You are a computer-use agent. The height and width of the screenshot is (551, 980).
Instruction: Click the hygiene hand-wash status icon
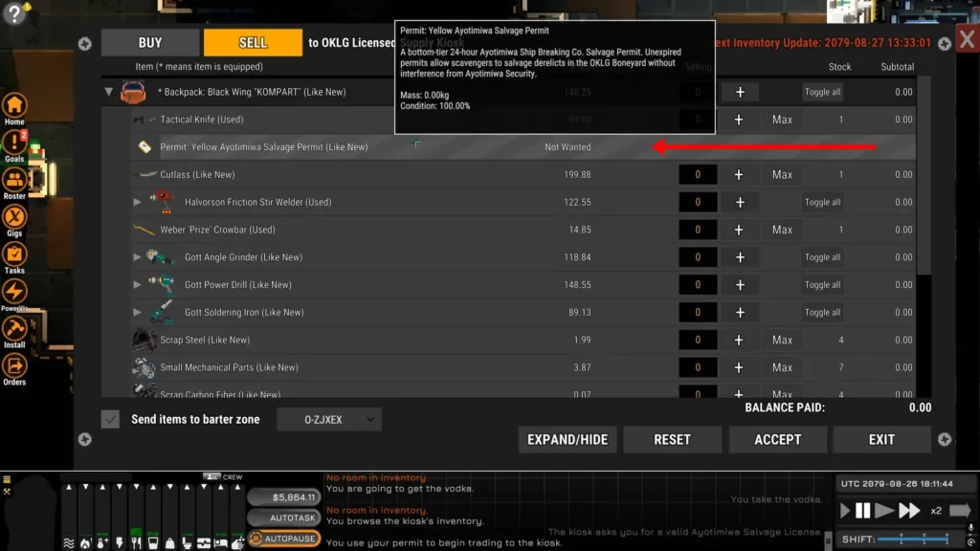click(x=237, y=543)
